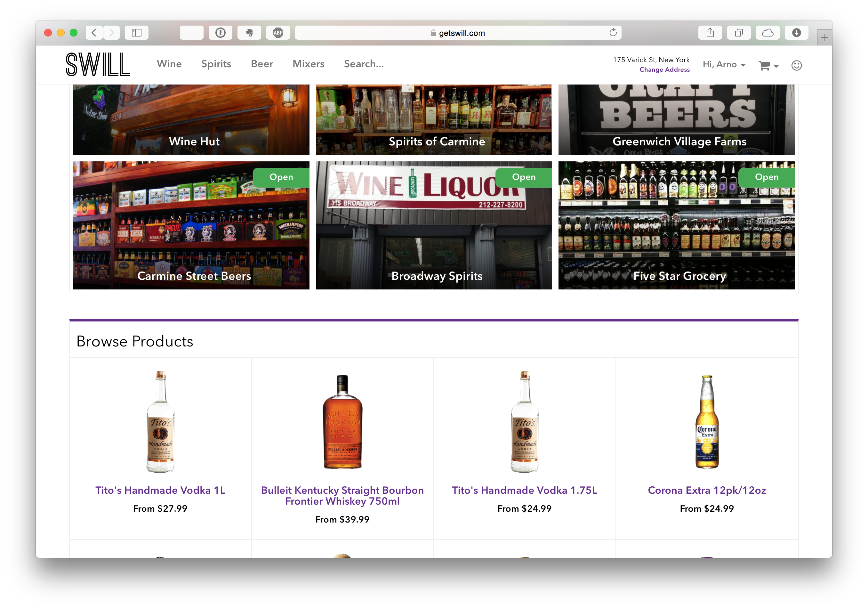Open the Mixers menu item
The height and width of the screenshot is (609, 868).
308,64
